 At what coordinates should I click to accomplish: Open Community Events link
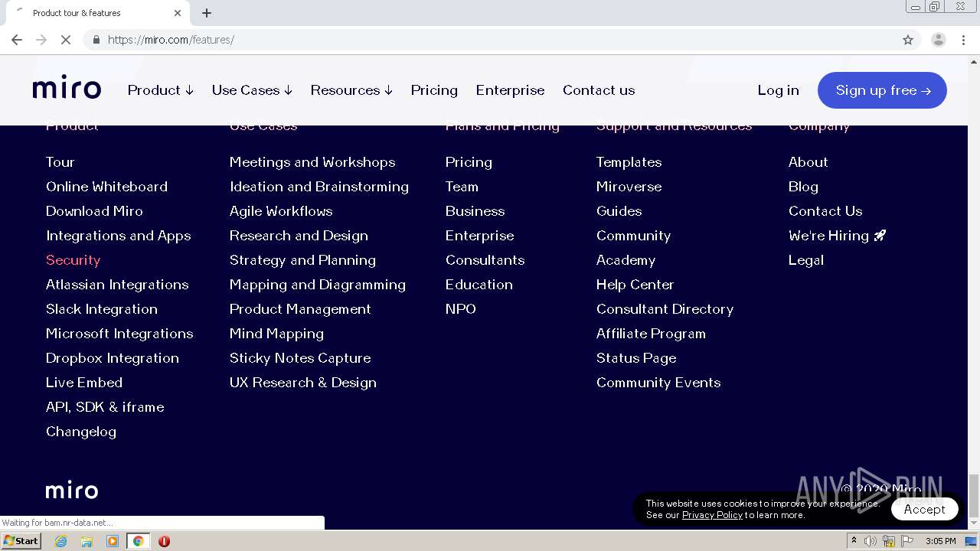point(658,383)
